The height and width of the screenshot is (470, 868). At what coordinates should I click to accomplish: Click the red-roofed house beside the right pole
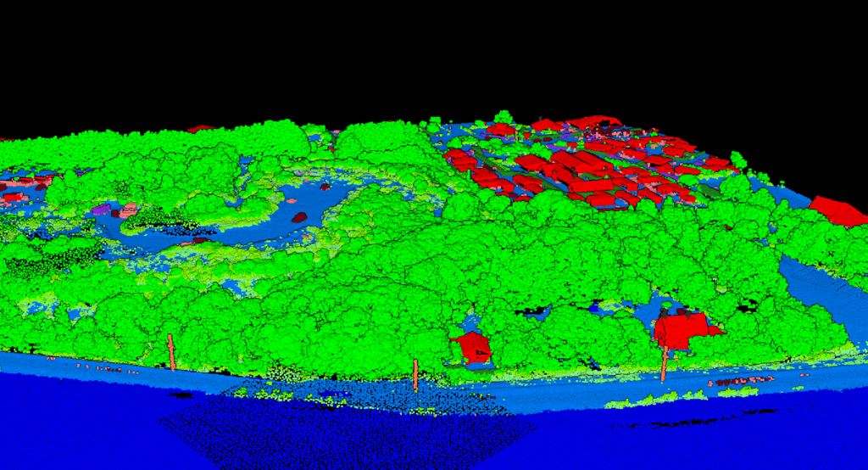[x=685, y=327]
